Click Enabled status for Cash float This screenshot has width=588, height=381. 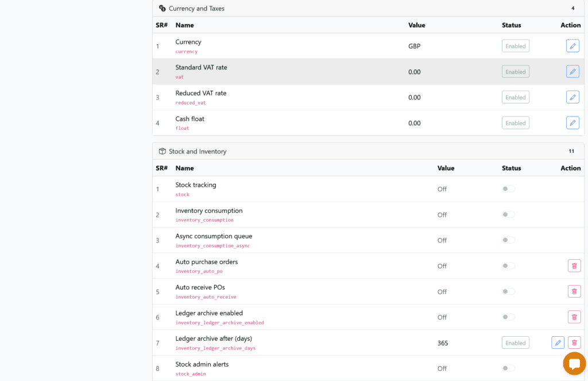tap(515, 123)
